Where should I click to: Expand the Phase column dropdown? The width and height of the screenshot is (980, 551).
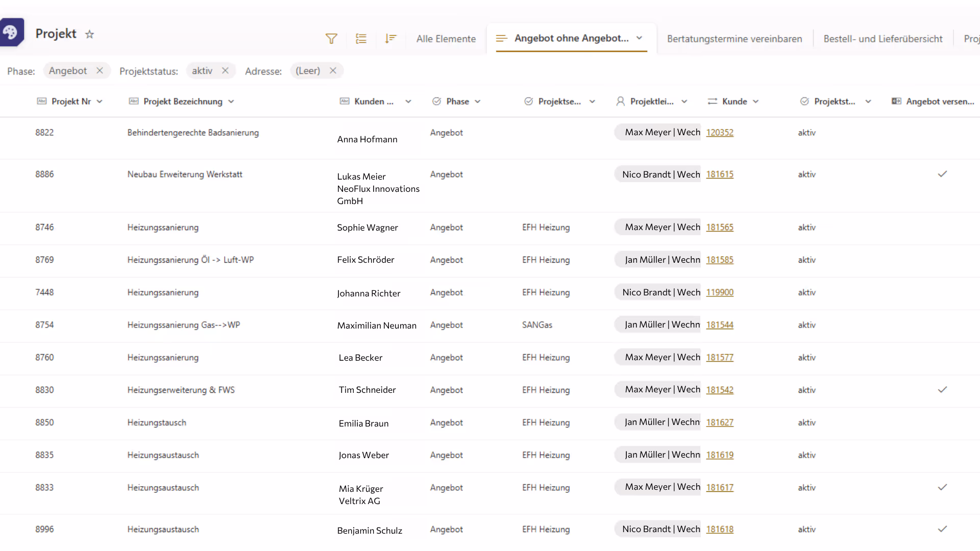(478, 102)
